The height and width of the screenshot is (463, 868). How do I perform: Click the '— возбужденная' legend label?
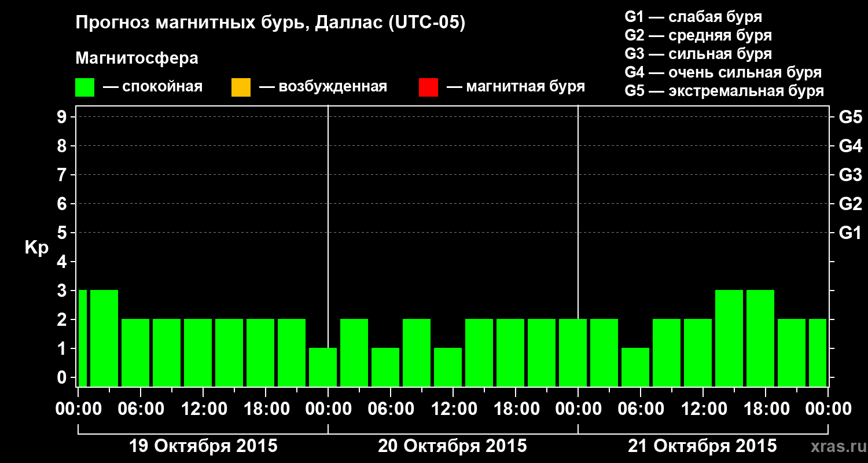tap(323, 87)
